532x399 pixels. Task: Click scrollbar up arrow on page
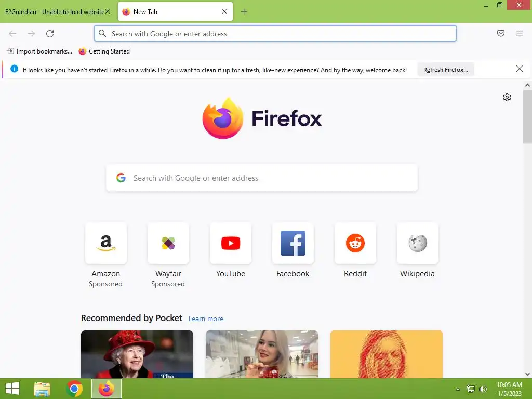tap(527, 86)
